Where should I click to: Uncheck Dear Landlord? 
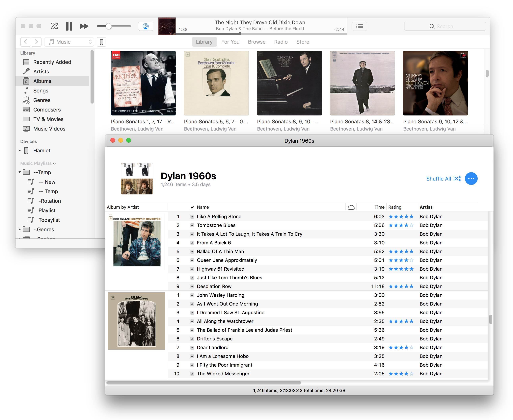pos(192,347)
